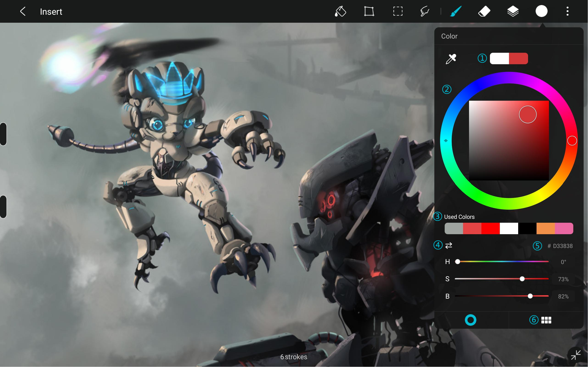
Task: Activate the rectangular selection tool
Action: [x=398, y=11]
